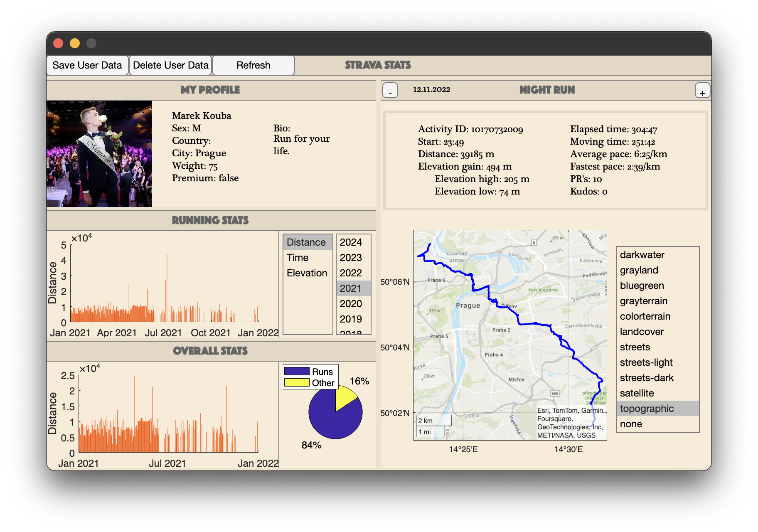Viewport: 758px width, 532px height.
Task: Select Elevation in the running stats list
Action: [x=307, y=273]
